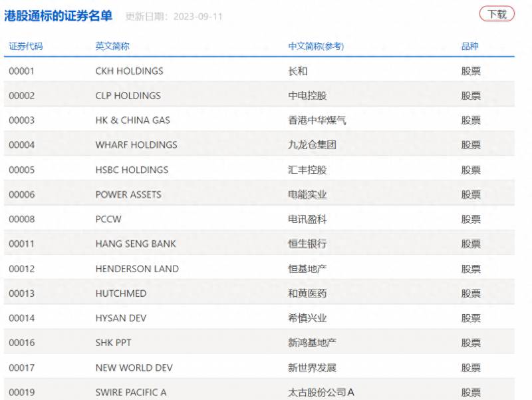
Task: Click Chinese name 汇丰控股
Action: [307, 170]
